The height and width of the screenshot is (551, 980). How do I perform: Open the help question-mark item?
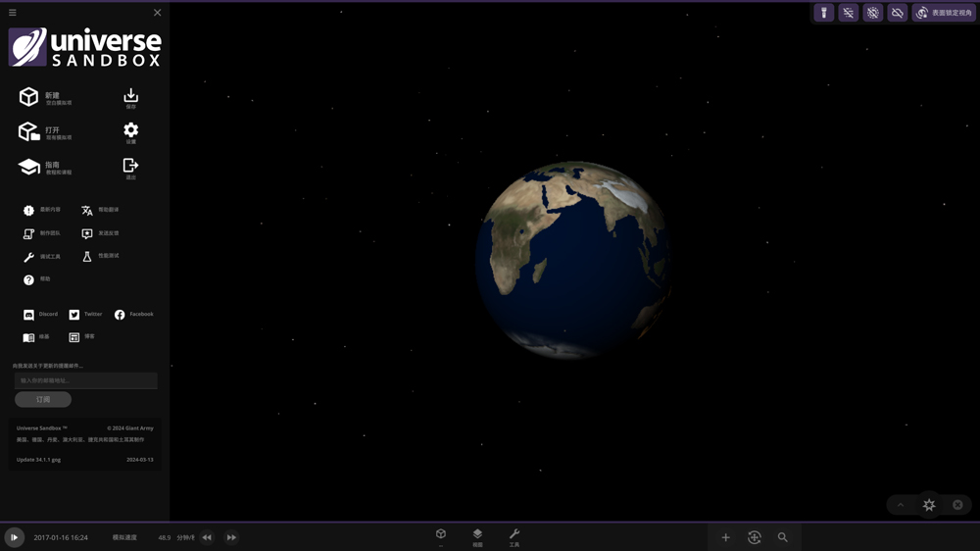(36, 279)
